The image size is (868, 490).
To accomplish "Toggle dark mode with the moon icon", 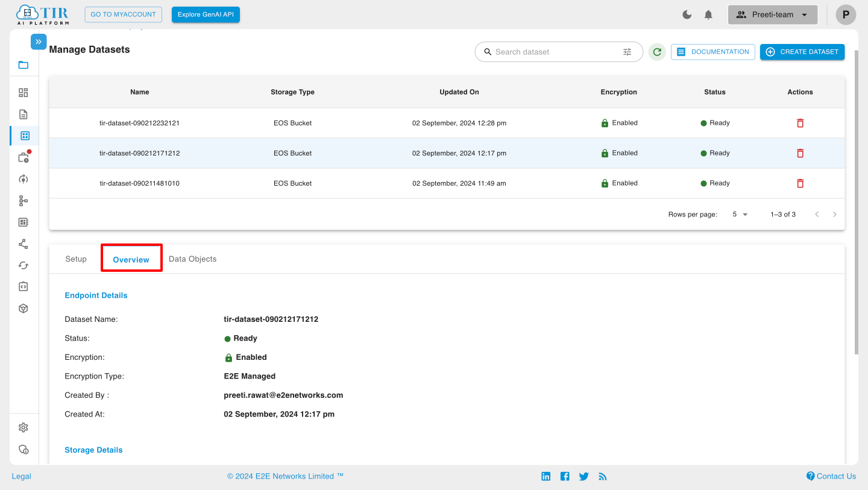I will coord(687,14).
